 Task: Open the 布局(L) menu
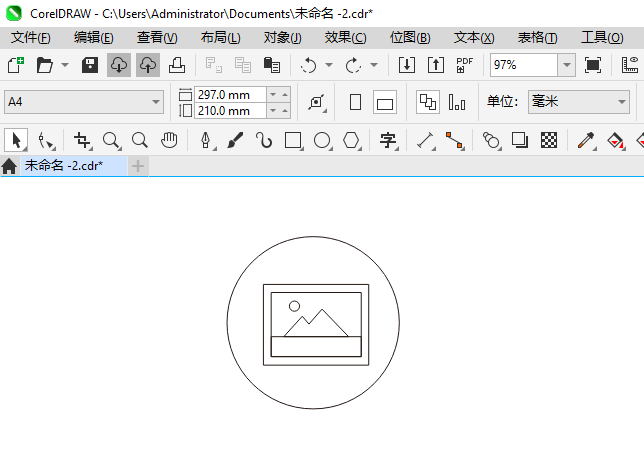[x=221, y=38]
